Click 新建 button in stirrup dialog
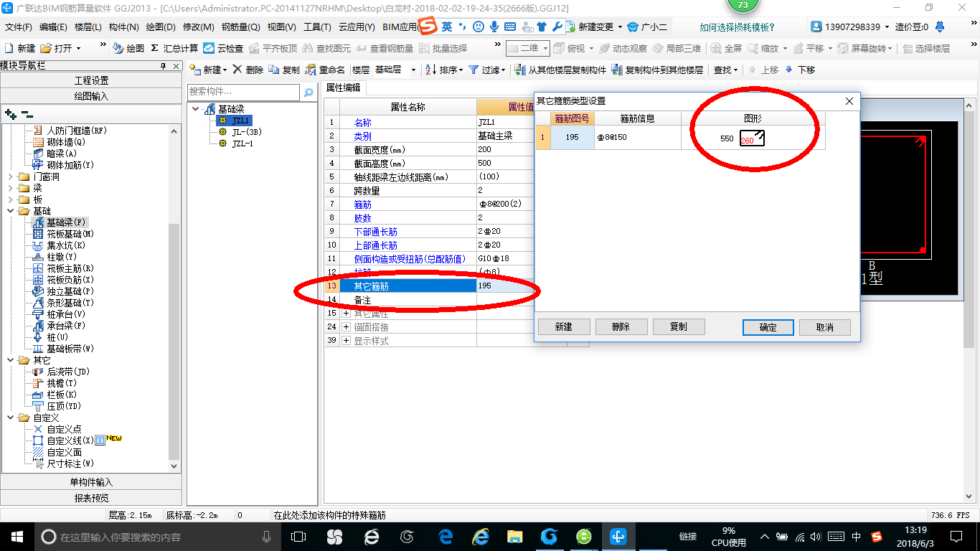 [564, 327]
